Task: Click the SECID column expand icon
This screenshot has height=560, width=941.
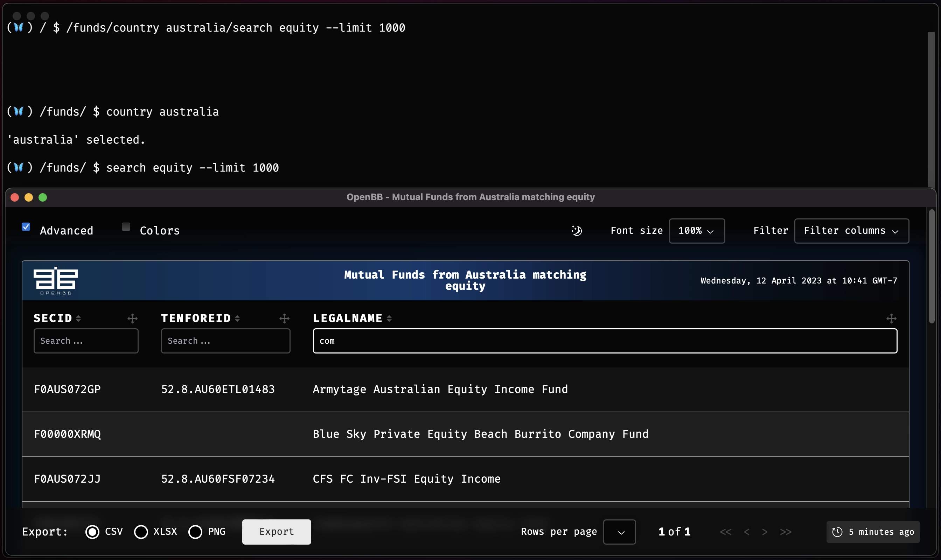Action: click(133, 318)
